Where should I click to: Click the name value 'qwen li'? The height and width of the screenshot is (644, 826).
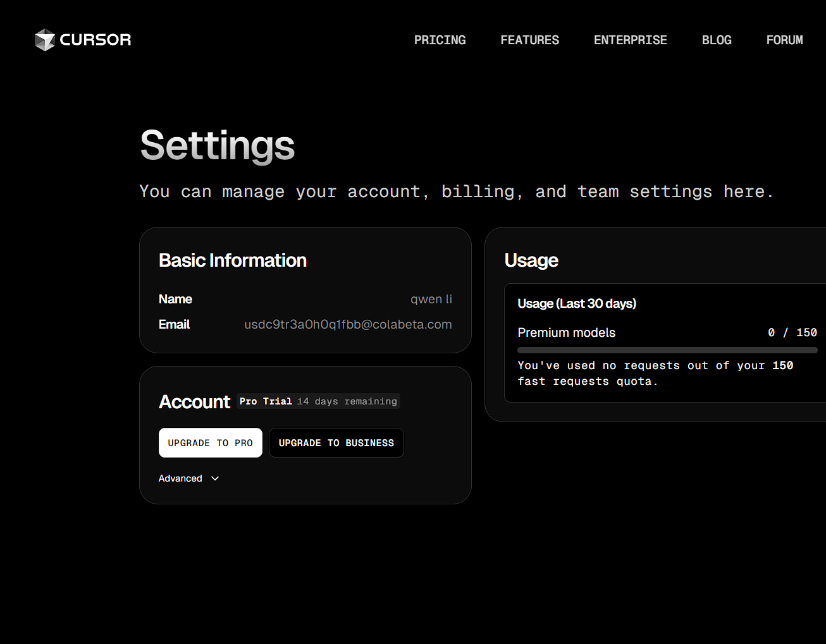pyautogui.click(x=431, y=299)
